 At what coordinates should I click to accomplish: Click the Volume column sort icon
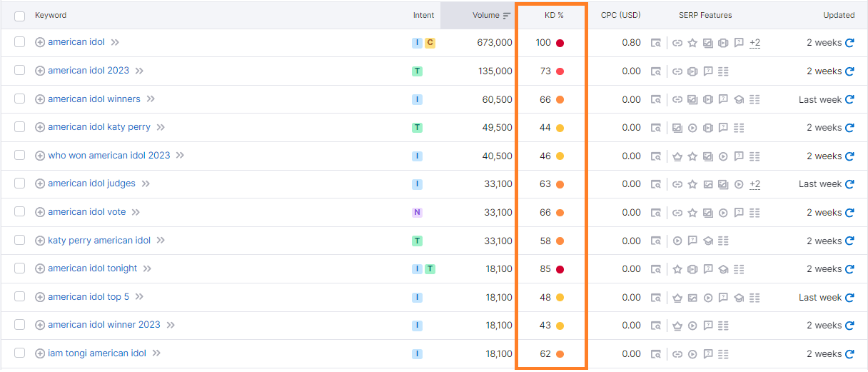click(x=507, y=16)
